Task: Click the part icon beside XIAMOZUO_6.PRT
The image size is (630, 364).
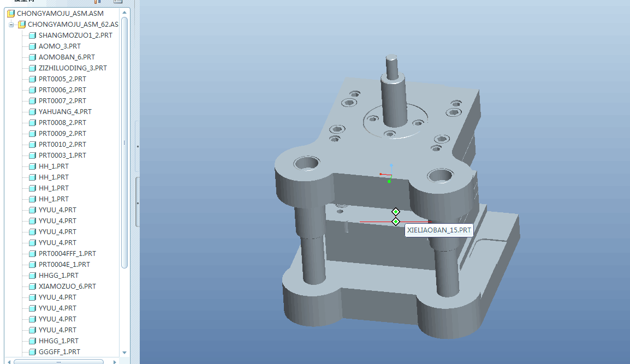Action: (33, 286)
